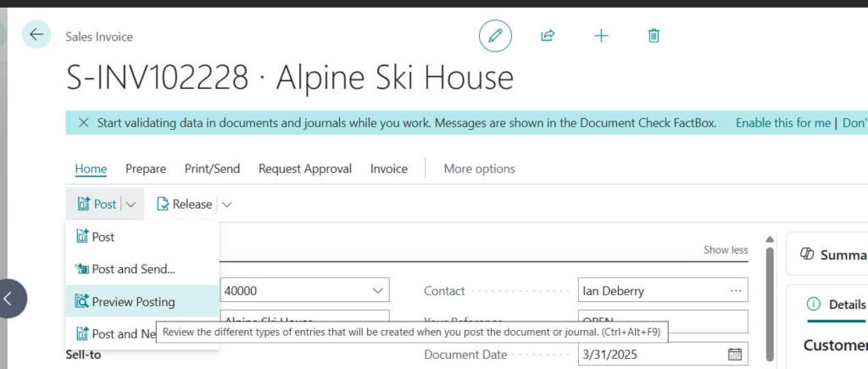Choose Post and Send menu entry
The width and height of the screenshot is (868, 369).
point(142,269)
